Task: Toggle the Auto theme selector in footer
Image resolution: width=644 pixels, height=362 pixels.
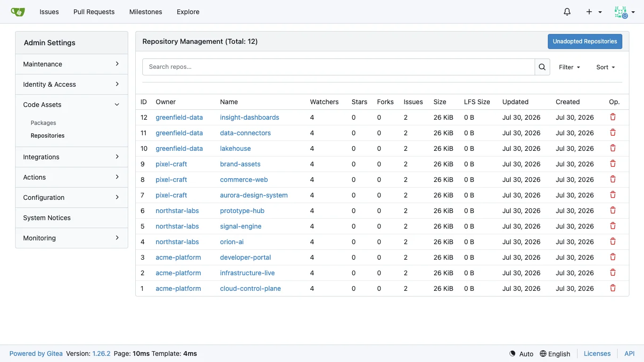Action: click(x=521, y=354)
